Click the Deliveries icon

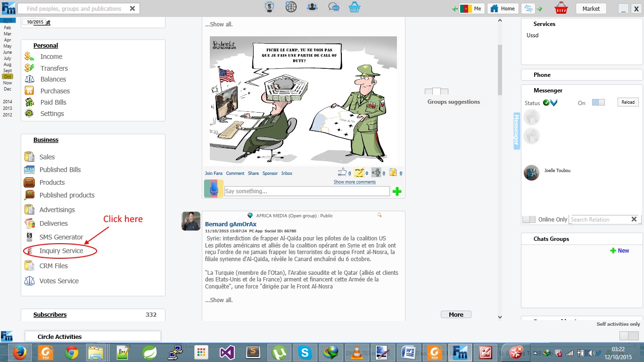[29, 223]
